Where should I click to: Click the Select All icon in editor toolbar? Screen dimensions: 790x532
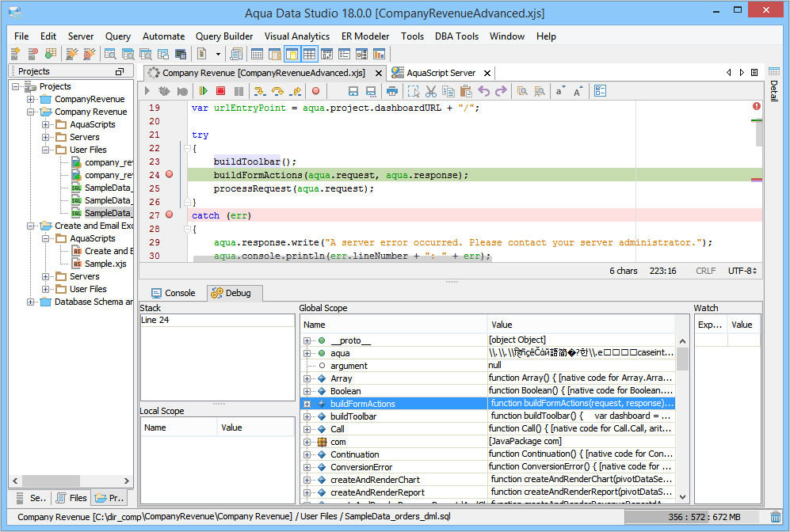(414, 91)
